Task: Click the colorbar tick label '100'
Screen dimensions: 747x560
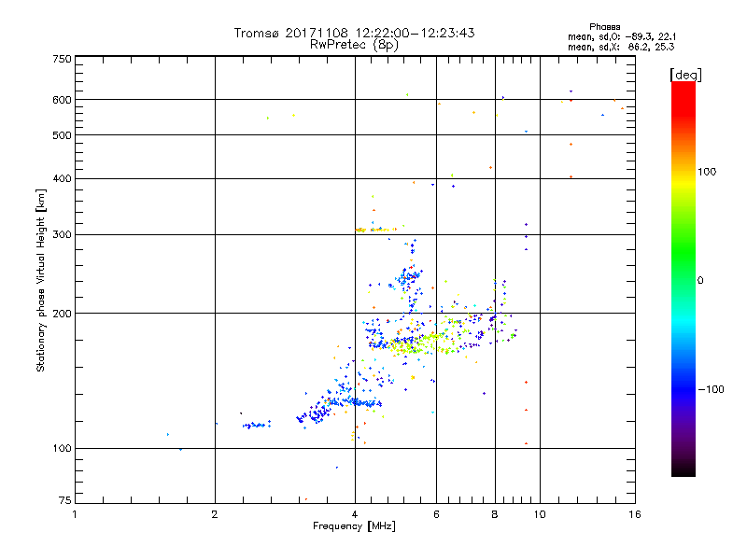Action: tap(707, 172)
